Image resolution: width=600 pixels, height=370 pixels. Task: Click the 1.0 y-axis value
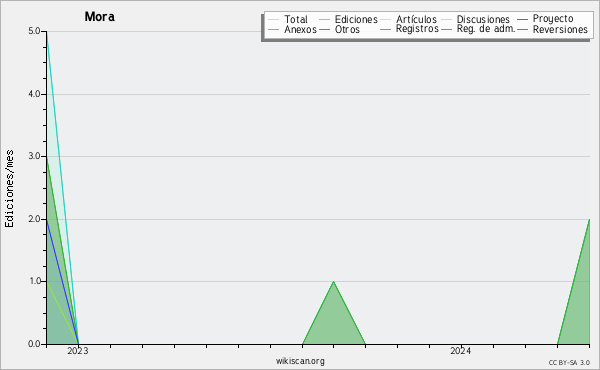click(x=34, y=281)
